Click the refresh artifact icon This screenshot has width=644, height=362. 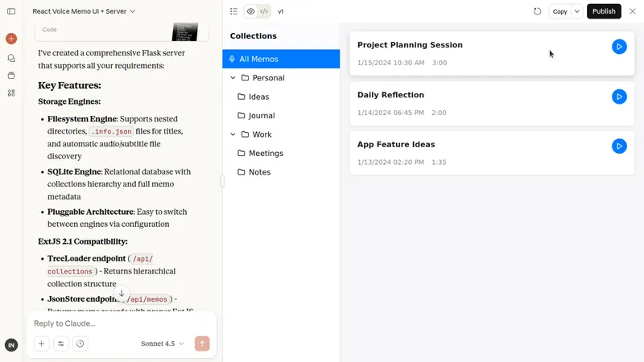tap(537, 11)
